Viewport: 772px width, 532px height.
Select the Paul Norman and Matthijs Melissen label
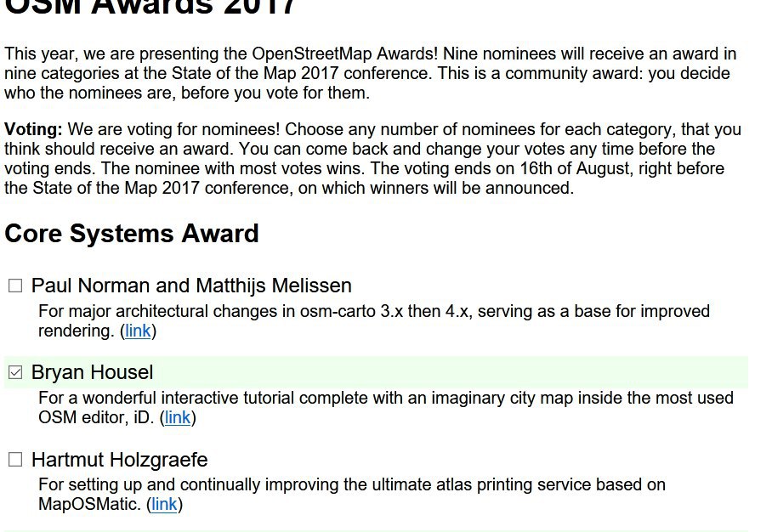[191, 286]
